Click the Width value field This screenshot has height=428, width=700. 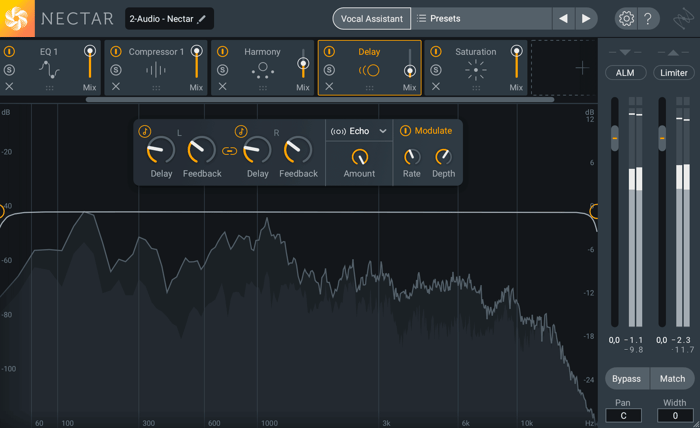tap(675, 416)
